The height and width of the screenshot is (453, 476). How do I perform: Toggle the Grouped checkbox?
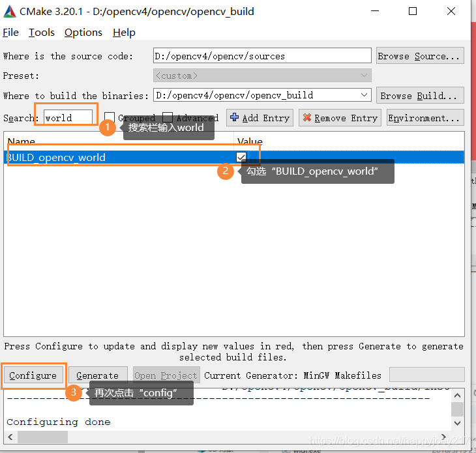tap(110, 117)
